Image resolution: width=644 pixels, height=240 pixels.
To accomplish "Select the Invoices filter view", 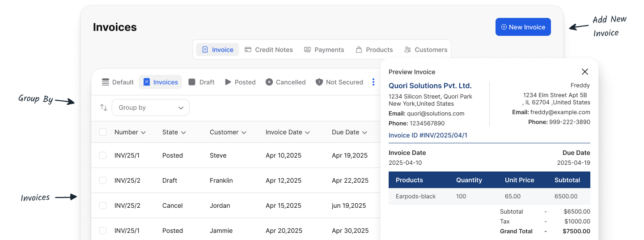I will coord(160,82).
